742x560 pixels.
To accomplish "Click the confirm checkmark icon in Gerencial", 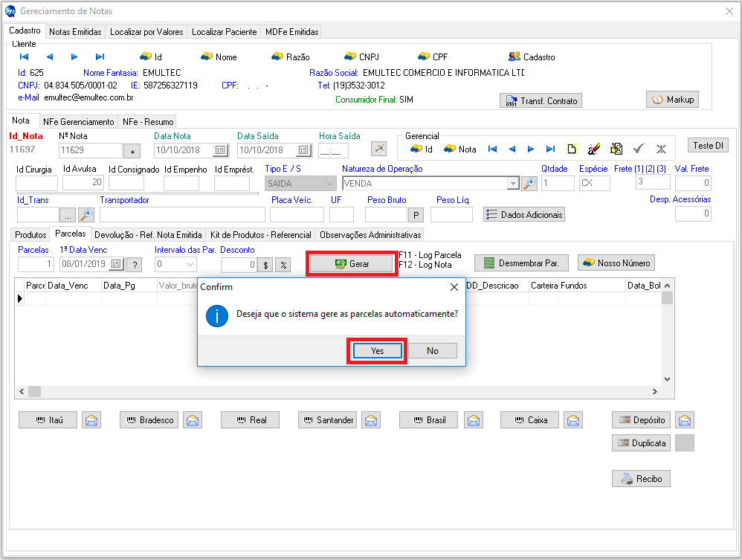I will 638,149.
